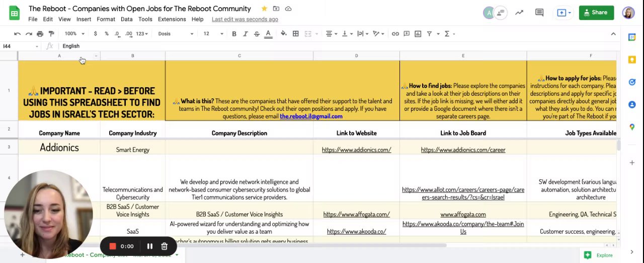Open vertical align dropdown
Viewport: 644px width, 263px height.
(347, 34)
